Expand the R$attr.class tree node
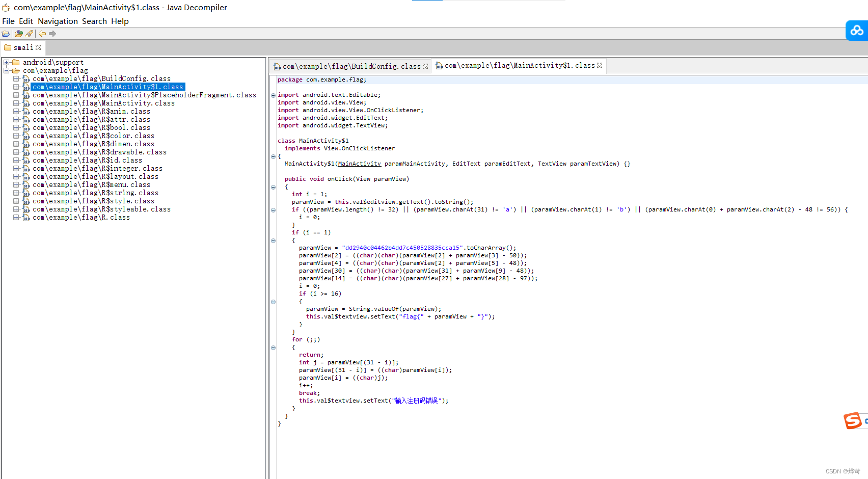This screenshot has height=479, width=868. pyautogui.click(x=16, y=119)
